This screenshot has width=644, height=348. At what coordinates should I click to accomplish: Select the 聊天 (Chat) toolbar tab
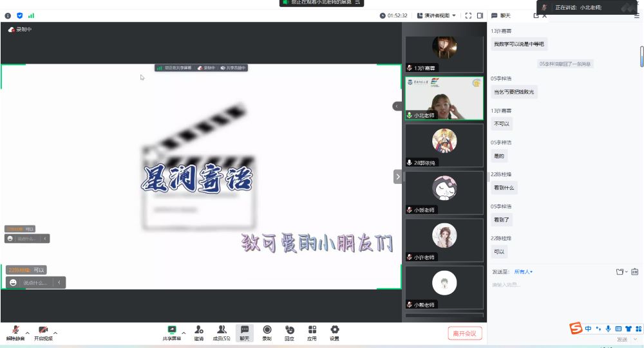244,332
